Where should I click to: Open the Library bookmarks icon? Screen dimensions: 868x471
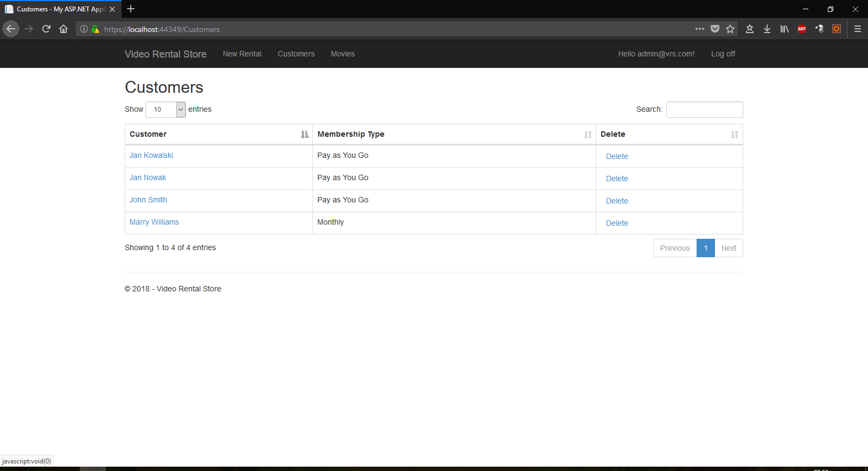784,29
